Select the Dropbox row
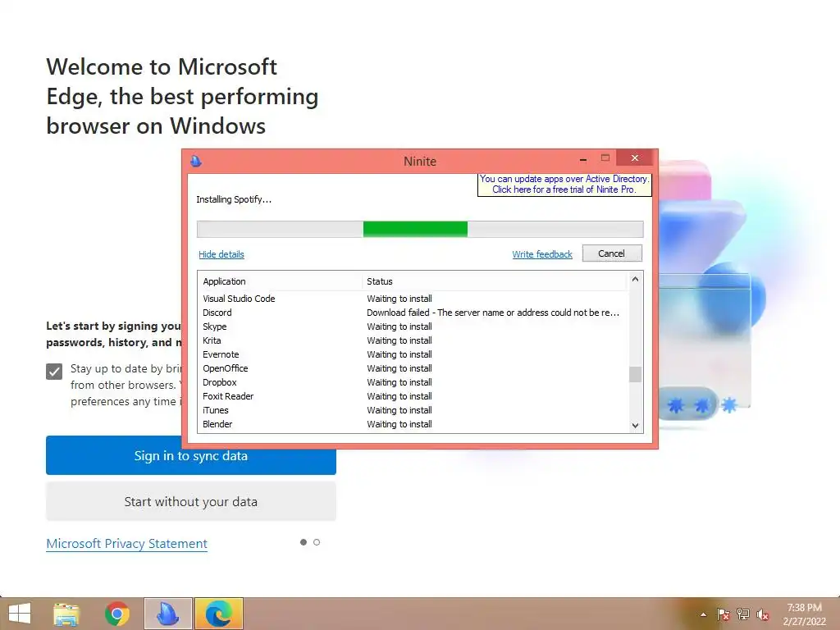Image resolution: width=840 pixels, height=630 pixels. (413, 382)
